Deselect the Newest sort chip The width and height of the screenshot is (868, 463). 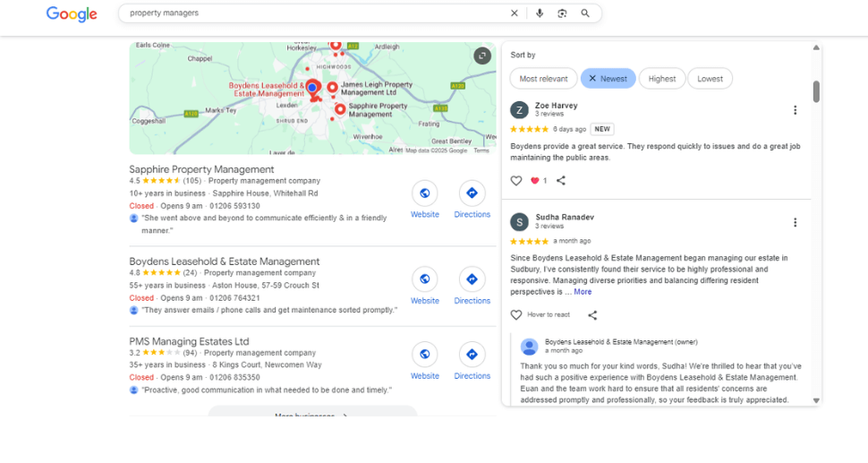(x=608, y=79)
